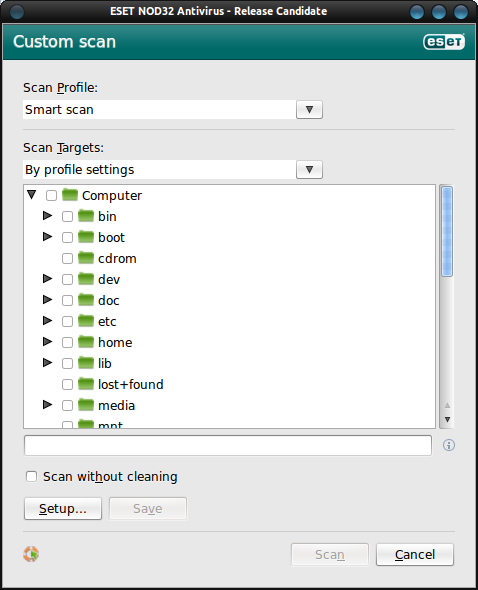The width and height of the screenshot is (478, 590).
Task: Click the Save button
Action: point(148,509)
